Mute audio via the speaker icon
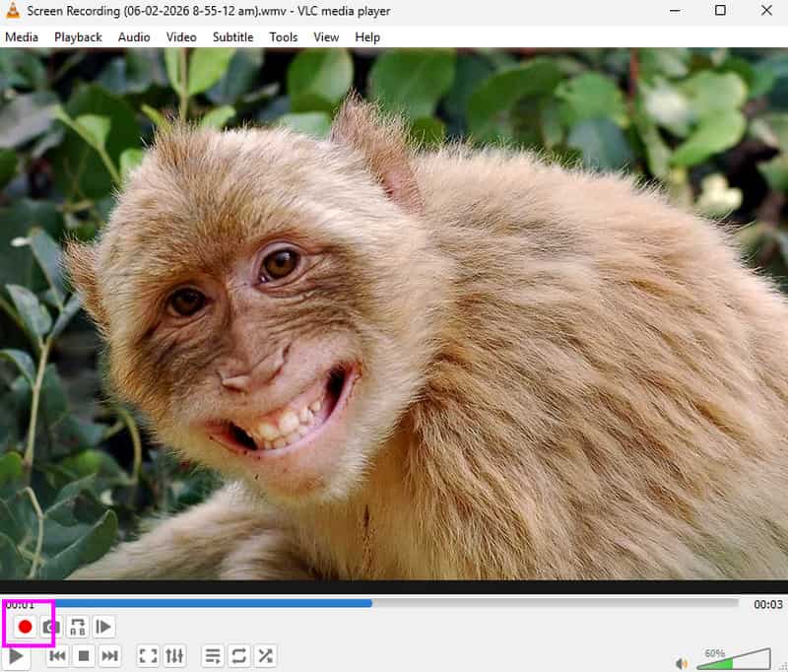Image resolution: width=788 pixels, height=672 pixels. tap(682, 663)
